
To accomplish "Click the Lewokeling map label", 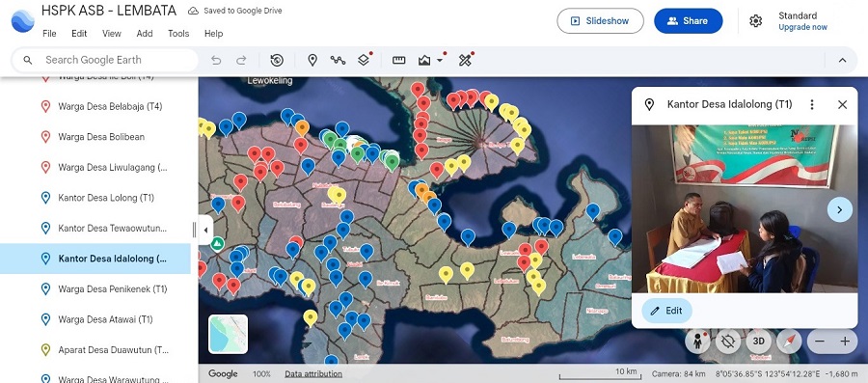I will pos(270,80).
